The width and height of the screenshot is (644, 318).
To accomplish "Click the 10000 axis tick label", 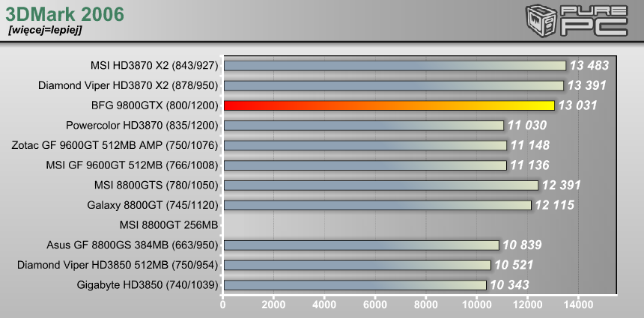I will coord(476,305).
